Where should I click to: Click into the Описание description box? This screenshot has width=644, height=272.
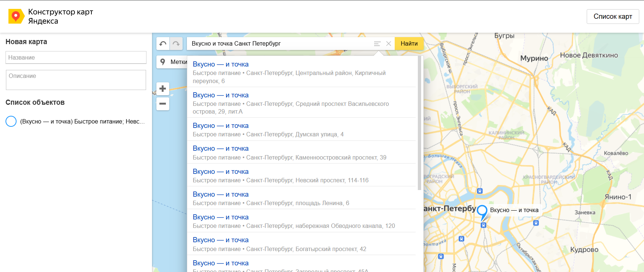[x=76, y=80]
